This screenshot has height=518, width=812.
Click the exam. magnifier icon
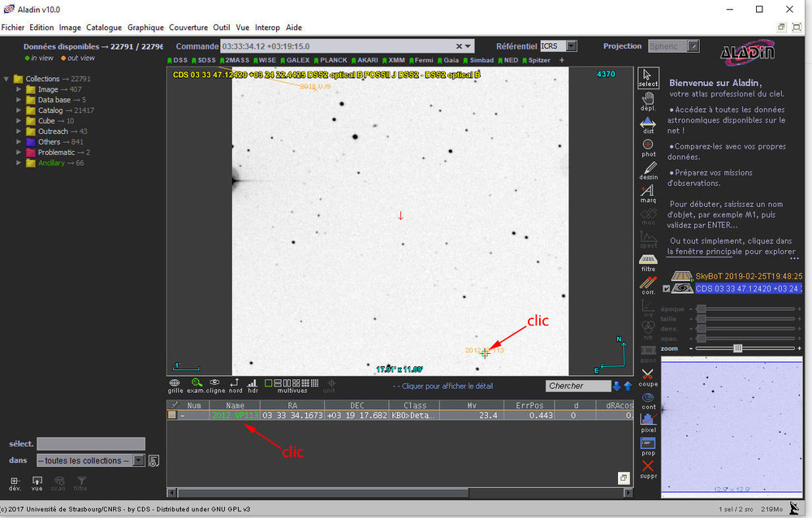click(x=197, y=386)
